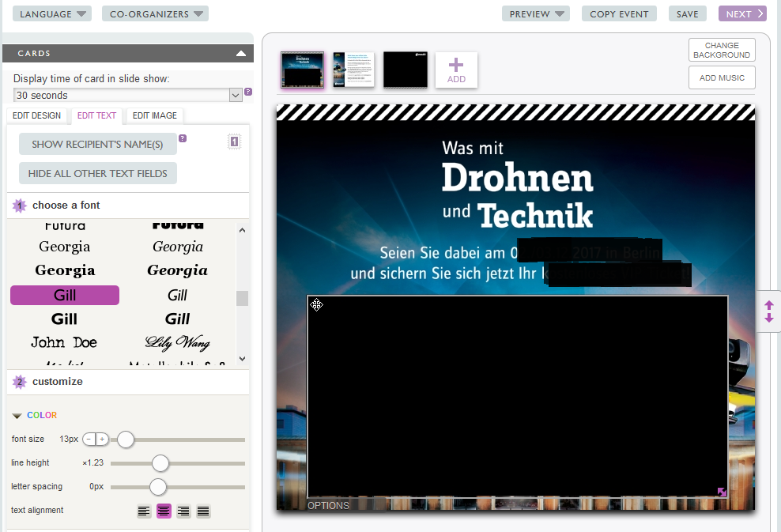Select right text alignment icon
The height and width of the screenshot is (532, 781).
[183, 511]
